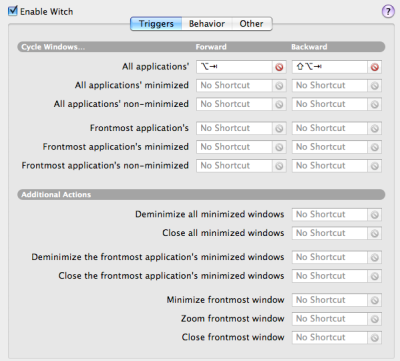Toggle the Enable Witch checkbox
This screenshot has width=400, height=361.
[13, 11]
